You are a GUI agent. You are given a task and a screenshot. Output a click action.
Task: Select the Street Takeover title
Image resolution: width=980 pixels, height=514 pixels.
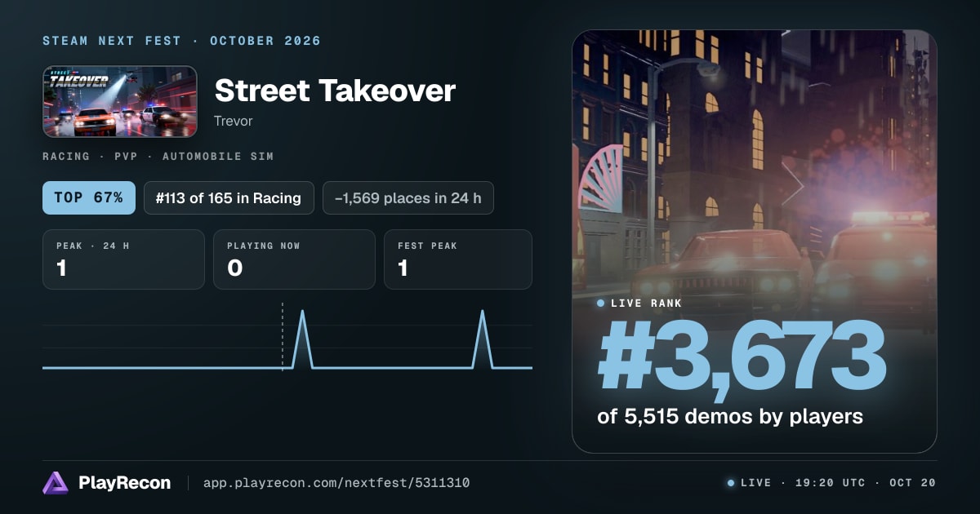[335, 91]
